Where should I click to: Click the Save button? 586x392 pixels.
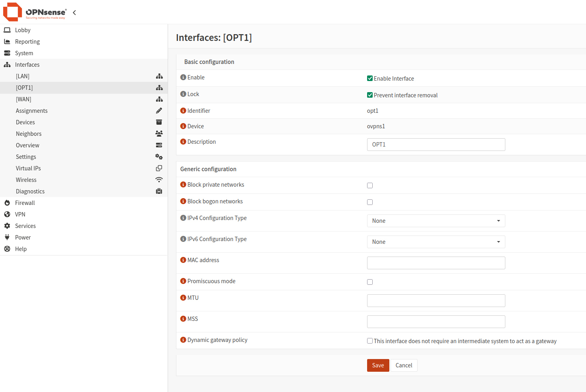(x=378, y=365)
